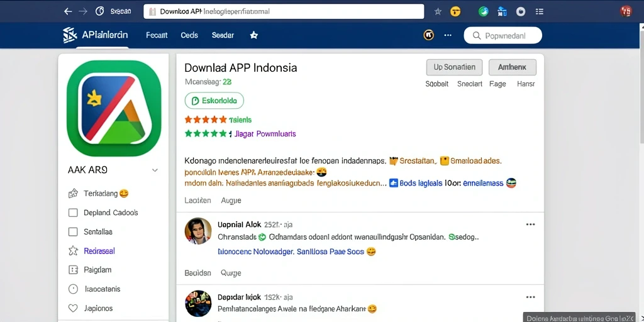Open the yellow emoji extension icon
This screenshot has width=644, height=322.
455,11
